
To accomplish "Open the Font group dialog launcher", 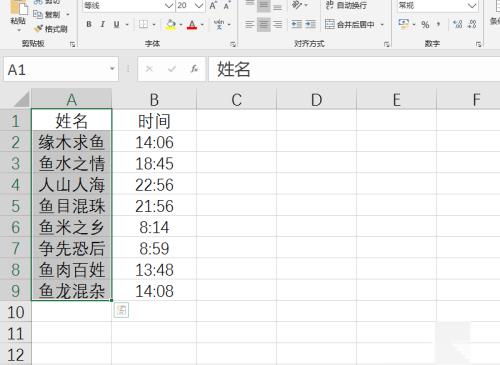I will point(233,44).
